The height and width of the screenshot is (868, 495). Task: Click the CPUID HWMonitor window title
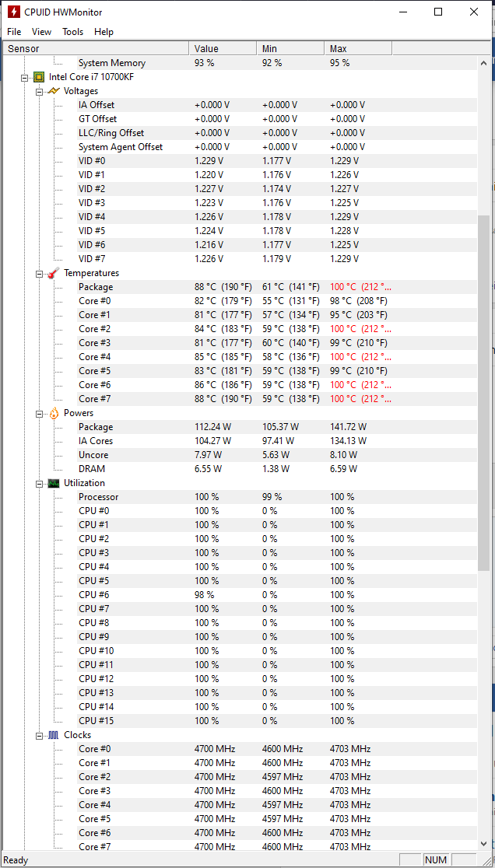63,12
